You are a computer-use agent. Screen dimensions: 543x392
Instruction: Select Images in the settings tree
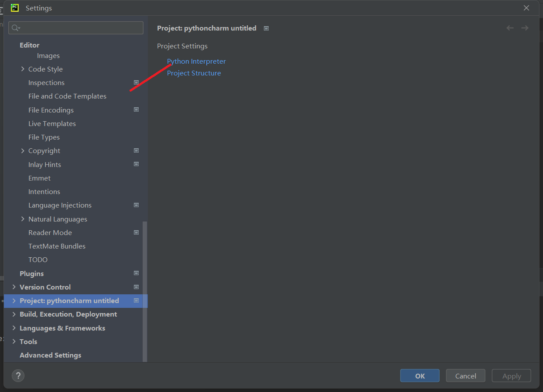pyautogui.click(x=48, y=56)
